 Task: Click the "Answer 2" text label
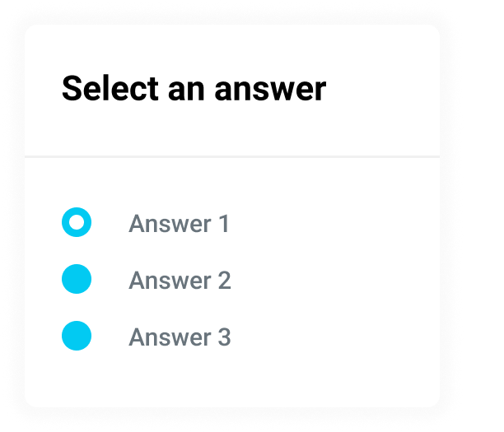(x=180, y=281)
